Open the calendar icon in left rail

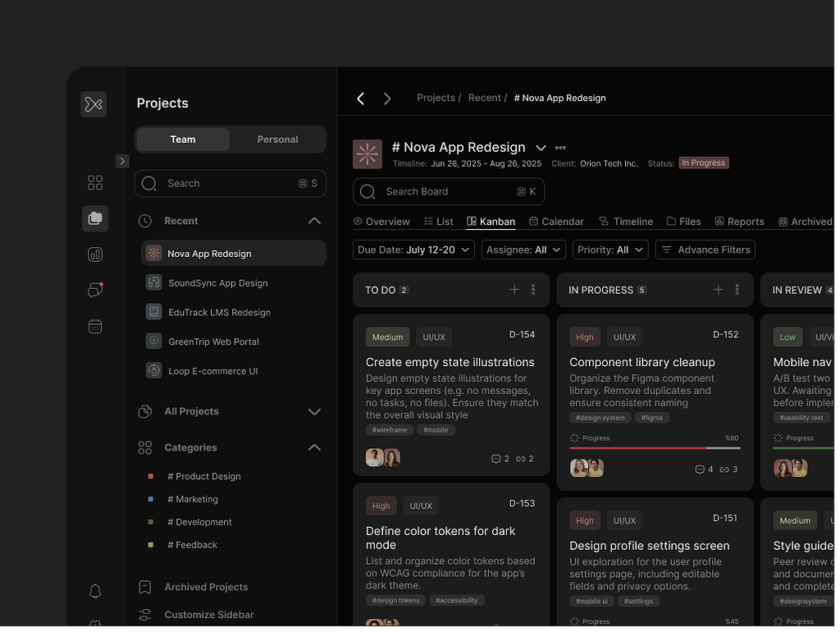coord(95,326)
